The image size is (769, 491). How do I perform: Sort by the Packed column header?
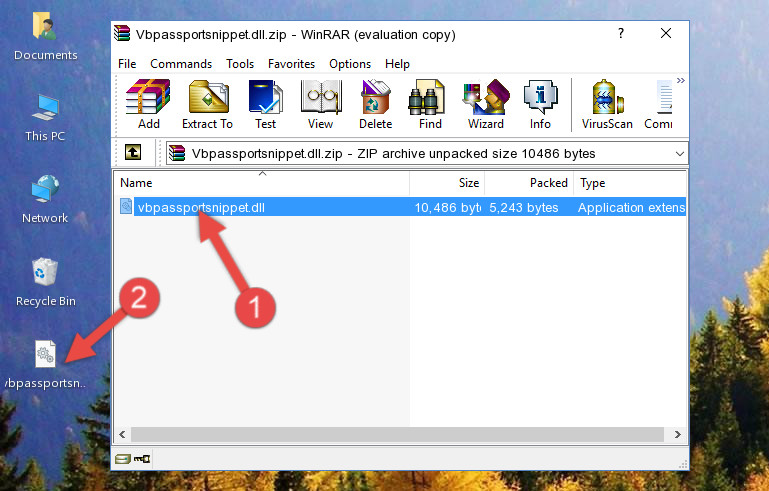pyautogui.click(x=529, y=183)
